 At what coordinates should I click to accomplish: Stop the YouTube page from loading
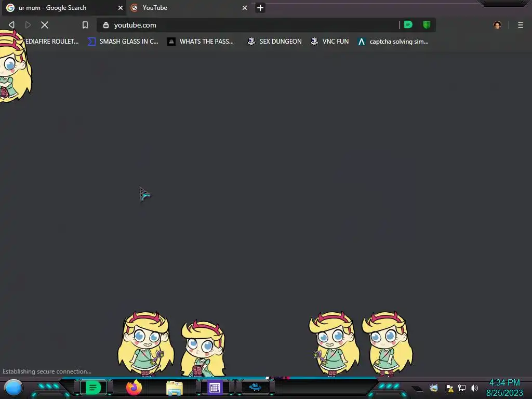(x=45, y=25)
